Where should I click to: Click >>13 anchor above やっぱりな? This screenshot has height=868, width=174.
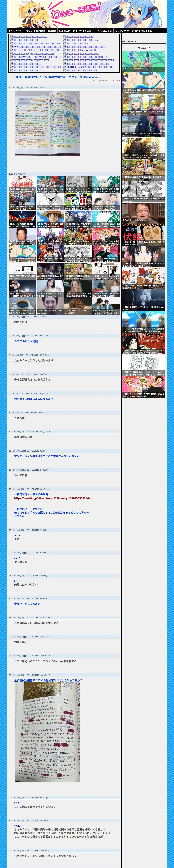pyautogui.click(x=17, y=558)
